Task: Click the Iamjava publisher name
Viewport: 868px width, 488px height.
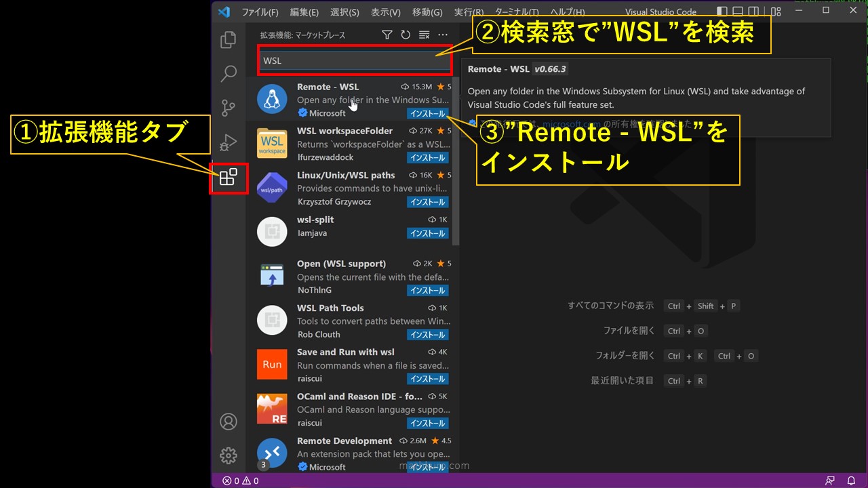Action: click(313, 232)
